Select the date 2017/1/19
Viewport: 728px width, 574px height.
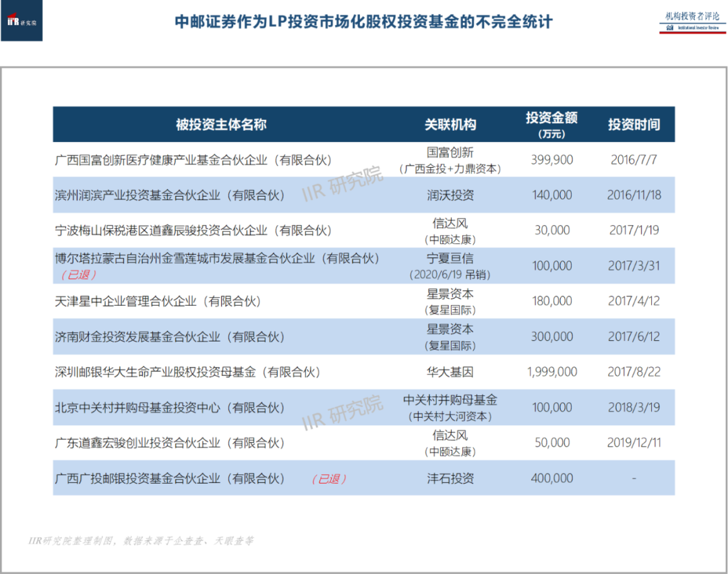pyautogui.click(x=634, y=230)
